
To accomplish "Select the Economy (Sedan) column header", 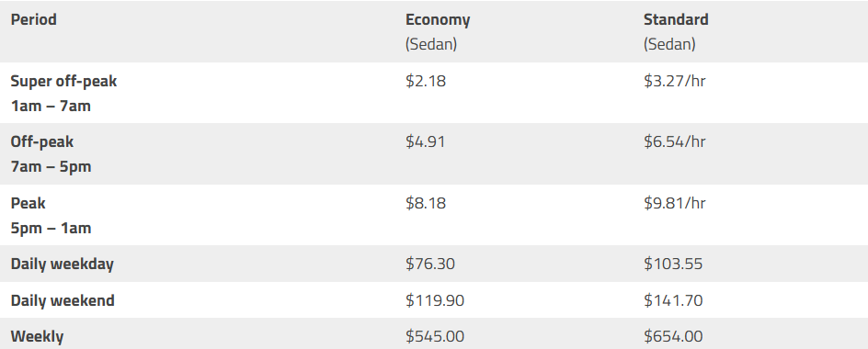I will (438, 31).
